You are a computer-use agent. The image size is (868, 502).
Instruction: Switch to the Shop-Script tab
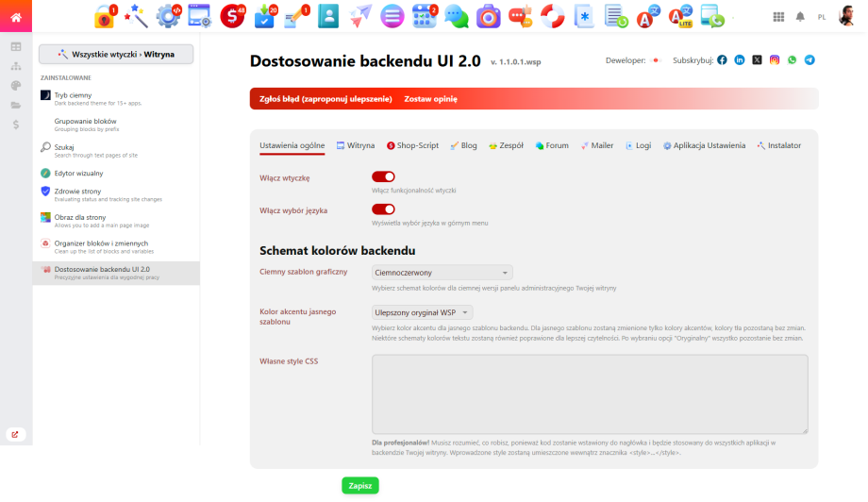(412, 145)
